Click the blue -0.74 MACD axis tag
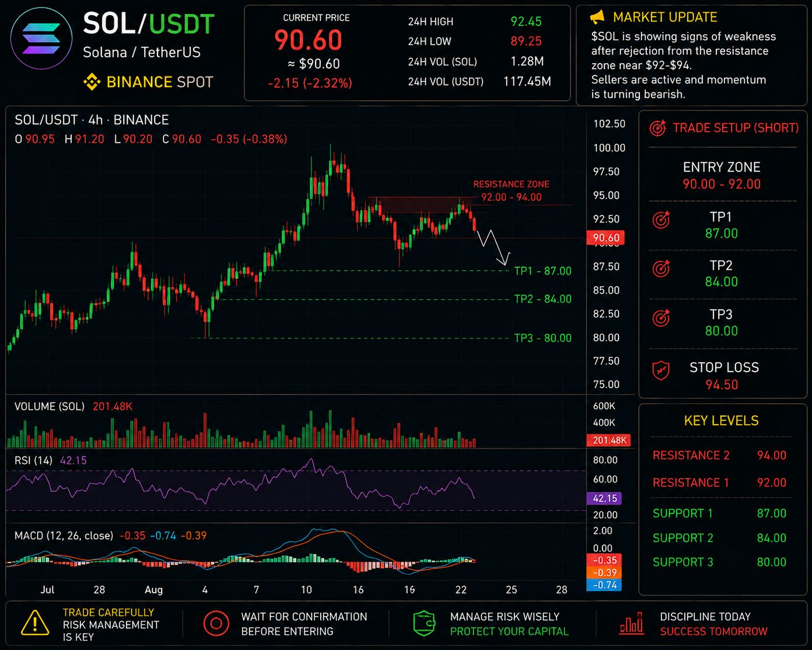Viewport: 812px width, 650px height. [605, 585]
